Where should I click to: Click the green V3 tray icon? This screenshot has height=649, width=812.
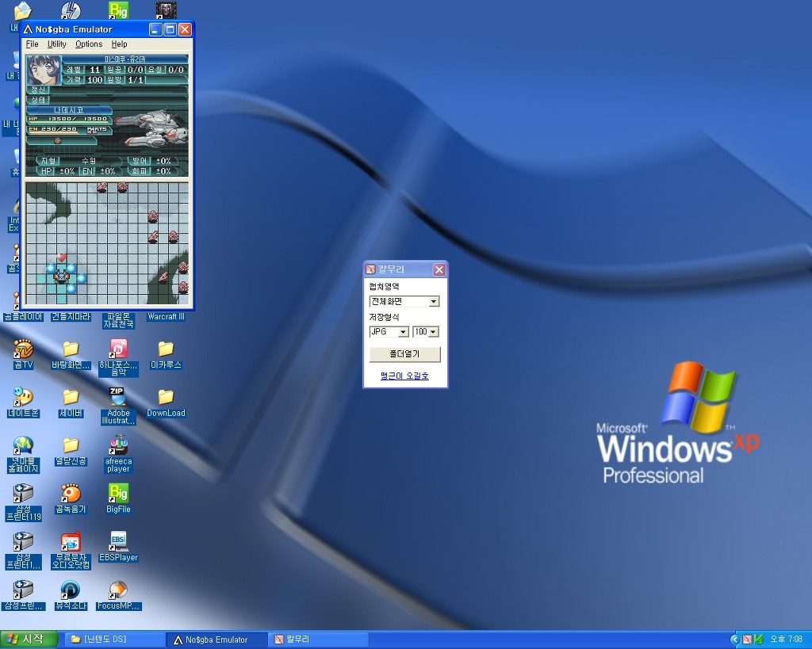(758, 639)
